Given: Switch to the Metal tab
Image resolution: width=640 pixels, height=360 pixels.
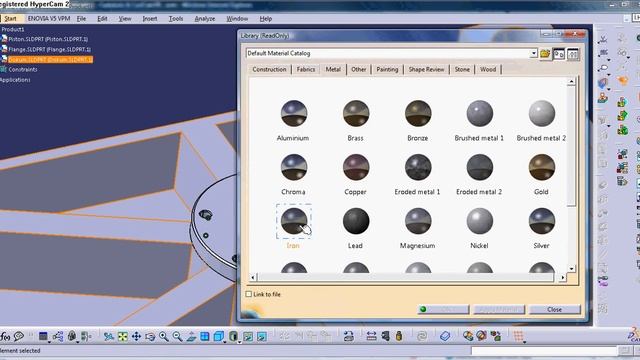Looking at the screenshot, I should pyautogui.click(x=333, y=69).
